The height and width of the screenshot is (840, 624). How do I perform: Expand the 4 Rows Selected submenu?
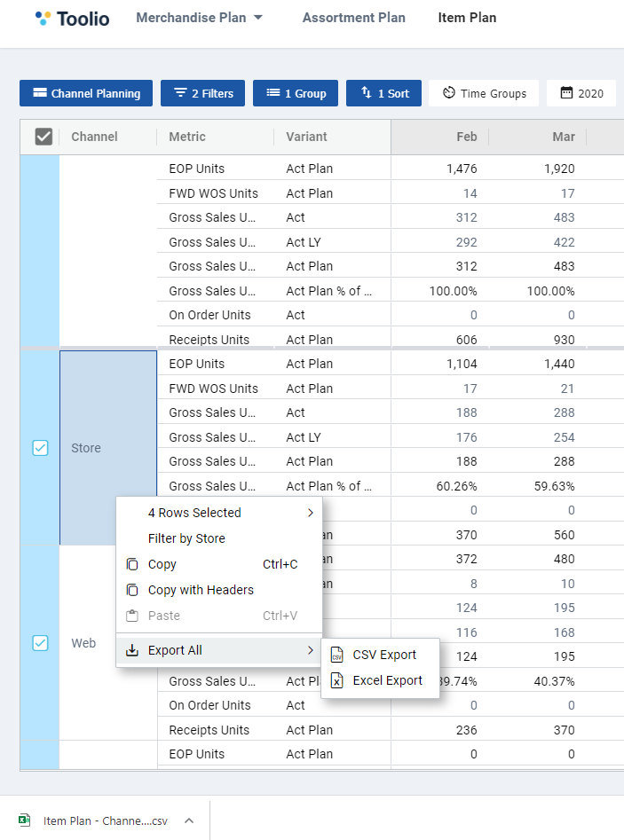click(x=218, y=513)
